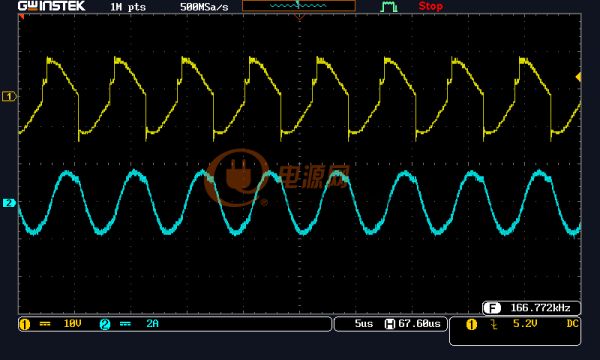Click the 5.2V trigger level readout
This screenshot has height=360, width=600.
525,324
